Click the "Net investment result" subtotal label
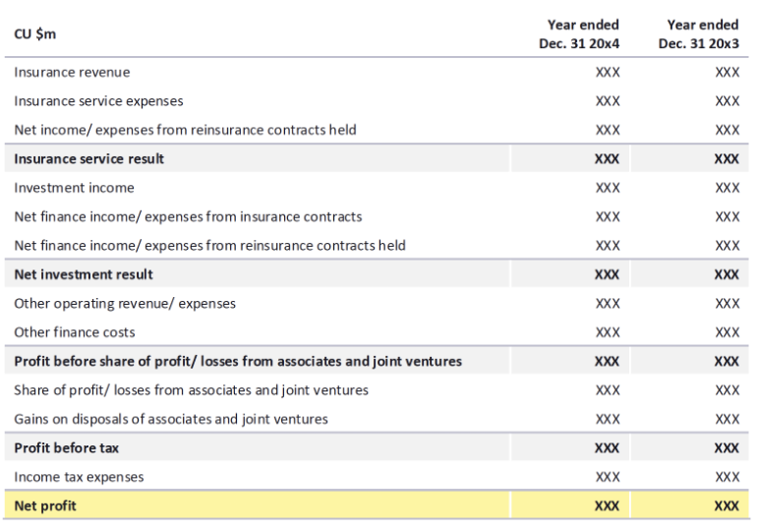 click(x=84, y=274)
